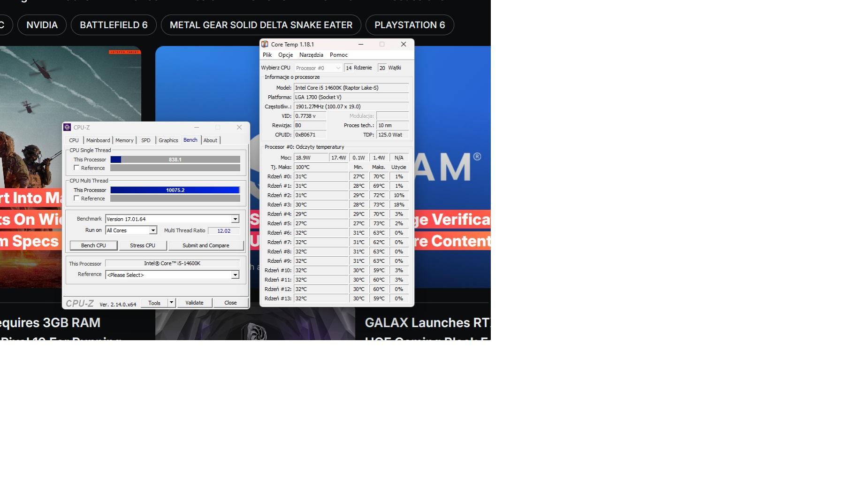Open the Reference processor Please Select dropdown
Viewport: 846px width, 504px height.
235,275
